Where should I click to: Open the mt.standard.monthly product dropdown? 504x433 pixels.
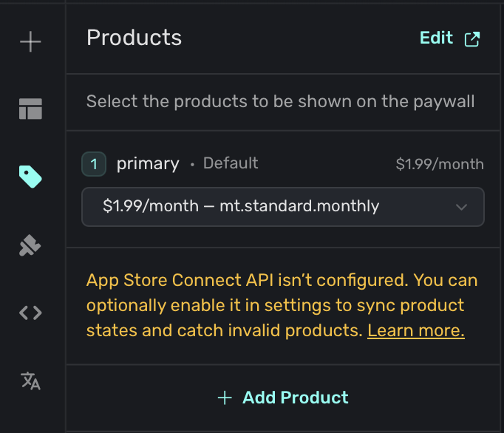273,207
